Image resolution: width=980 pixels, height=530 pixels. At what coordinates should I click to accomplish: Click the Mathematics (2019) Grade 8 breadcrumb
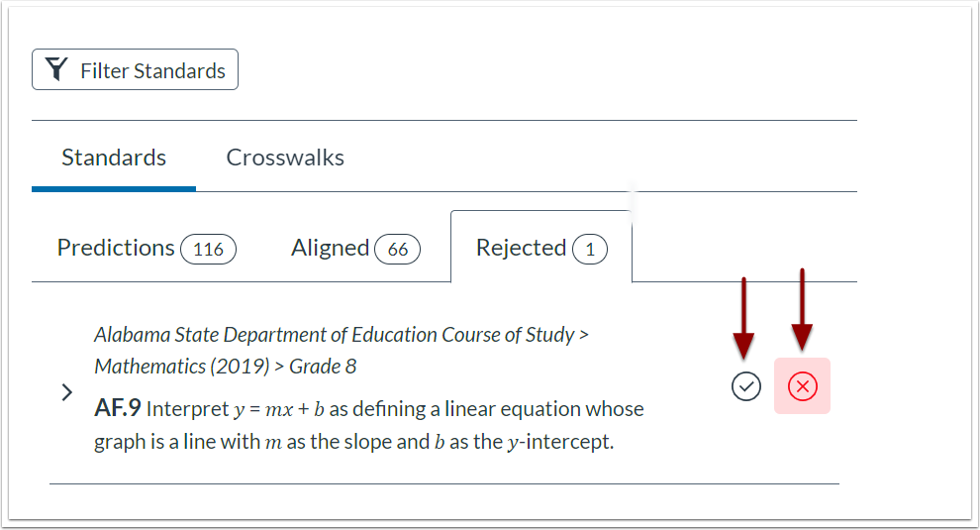click(x=225, y=367)
